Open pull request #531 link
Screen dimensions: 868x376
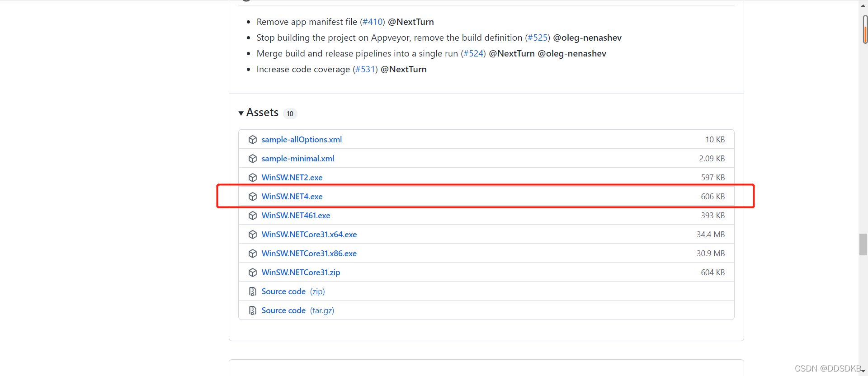pos(365,69)
